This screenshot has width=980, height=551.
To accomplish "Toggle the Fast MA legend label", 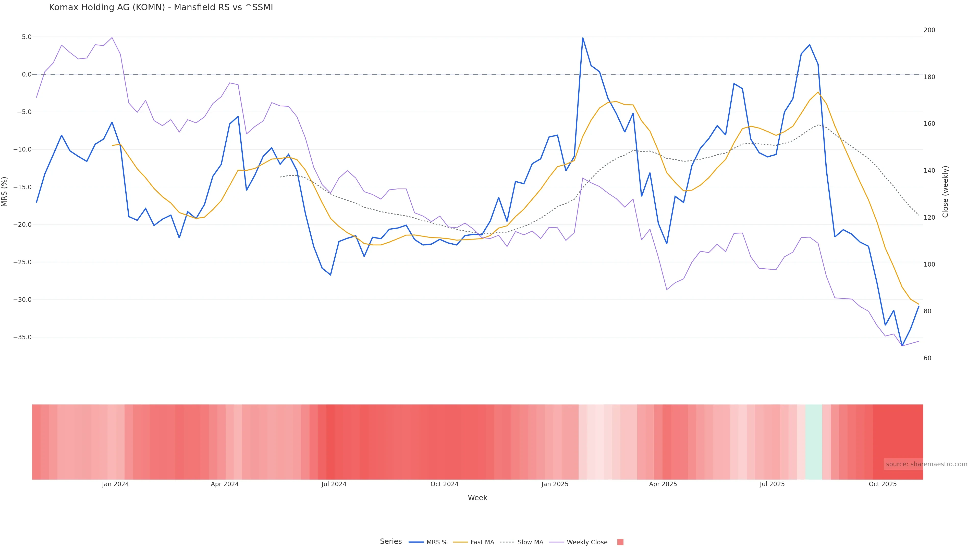I will [482, 542].
